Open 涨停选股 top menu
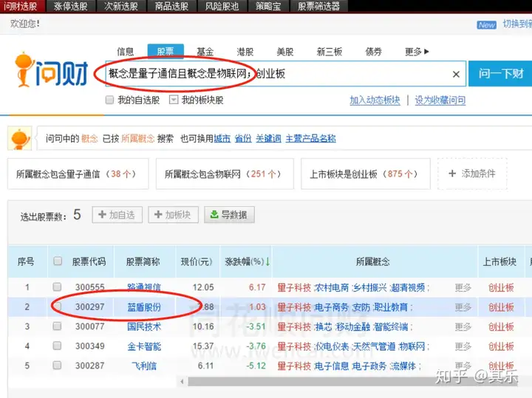The image size is (532, 398). pyautogui.click(x=71, y=6)
